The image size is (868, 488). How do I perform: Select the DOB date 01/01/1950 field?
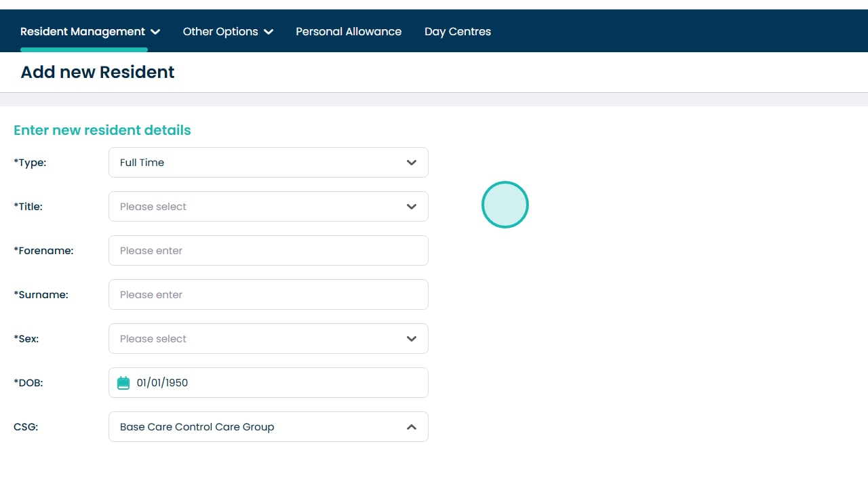coord(278,383)
